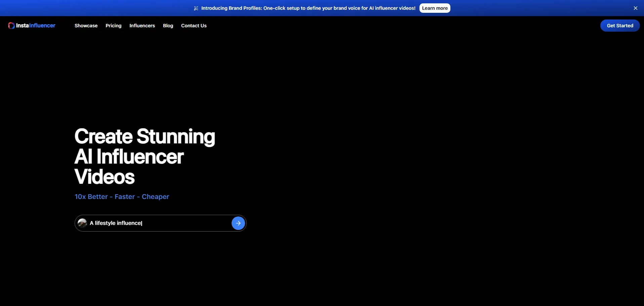Click Learn more in the banner
The height and width of the screenshot is (306, 644).
435,8
